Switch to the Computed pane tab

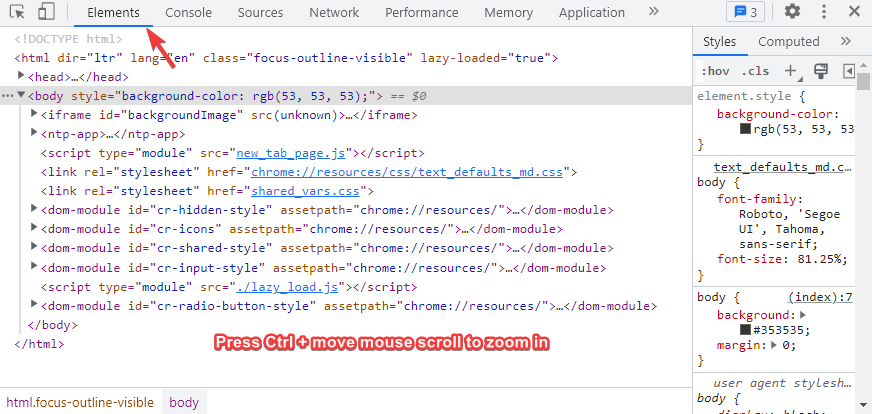click(789, 42)
